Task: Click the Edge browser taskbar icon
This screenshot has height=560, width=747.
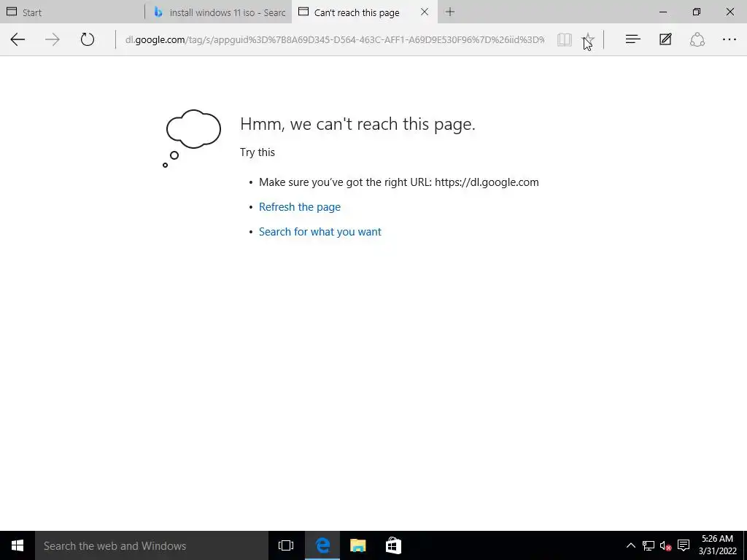Action: point(322,545)
